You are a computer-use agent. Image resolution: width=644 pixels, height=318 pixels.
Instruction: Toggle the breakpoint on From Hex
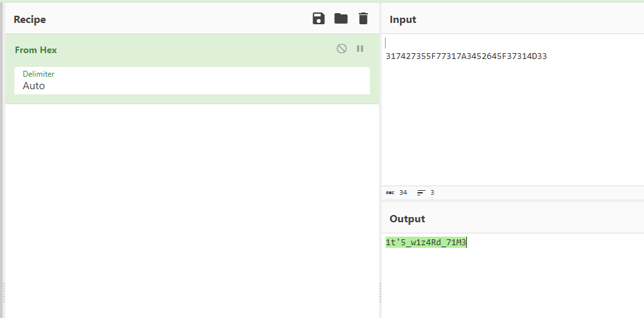360,49
